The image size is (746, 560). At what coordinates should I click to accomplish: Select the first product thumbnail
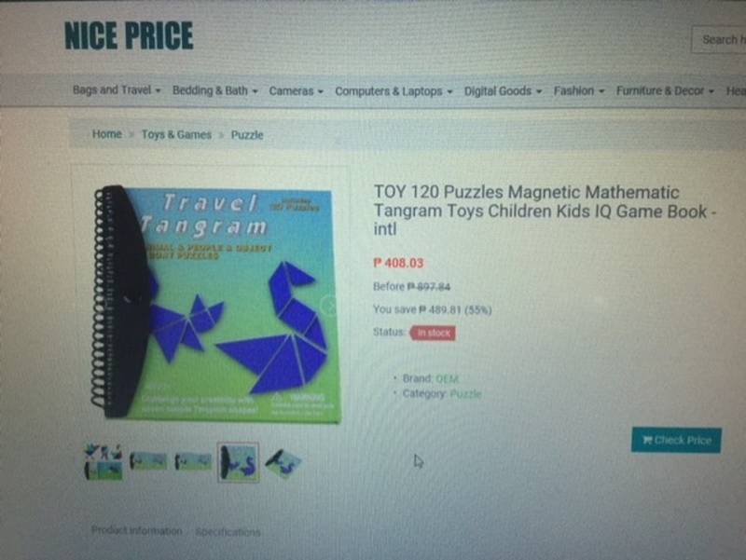tap(104, 461)
